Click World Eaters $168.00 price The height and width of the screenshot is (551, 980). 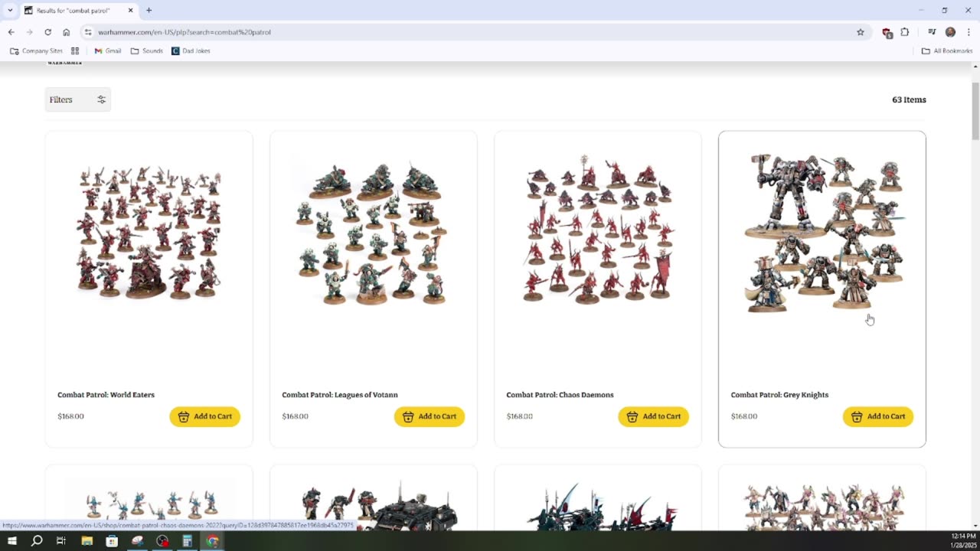point(70,416)
